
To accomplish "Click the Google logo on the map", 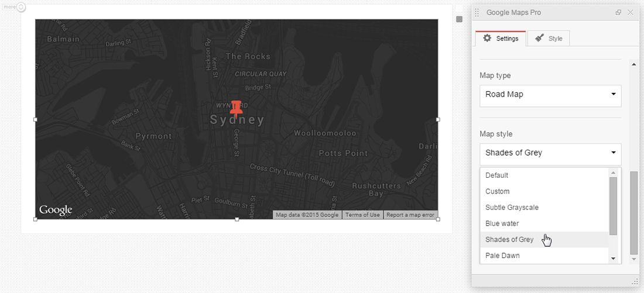I will pyautogui.click(x=56, y=211).
